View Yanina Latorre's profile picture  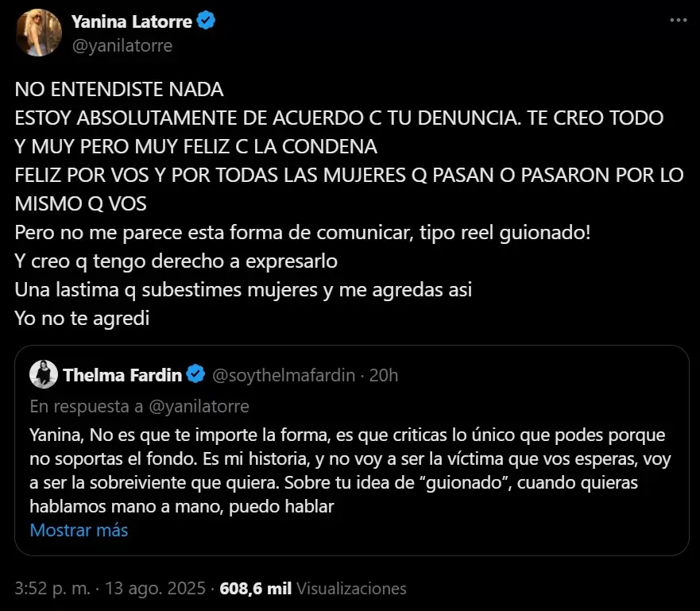pyautogui.click(x=38, y=33)
